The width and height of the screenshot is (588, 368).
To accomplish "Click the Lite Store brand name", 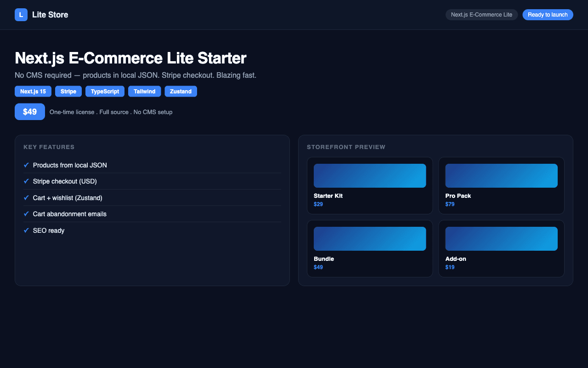I will tap(50, 15).
